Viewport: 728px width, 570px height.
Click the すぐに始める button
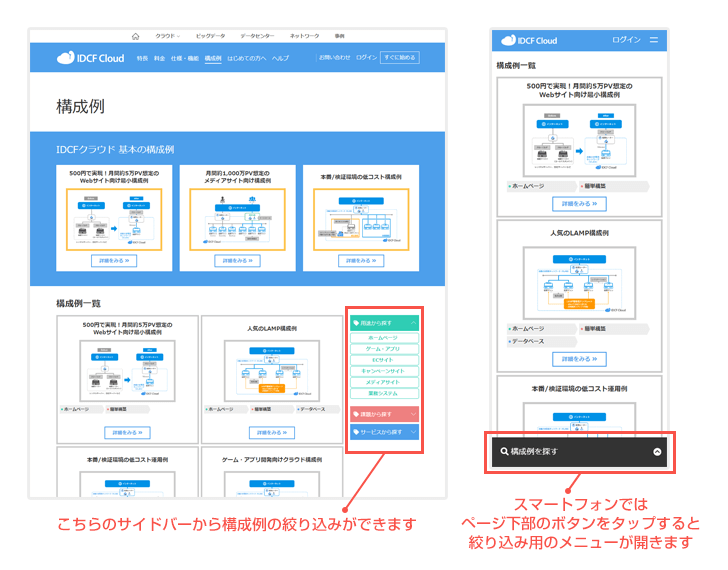(x=400, y=58)
